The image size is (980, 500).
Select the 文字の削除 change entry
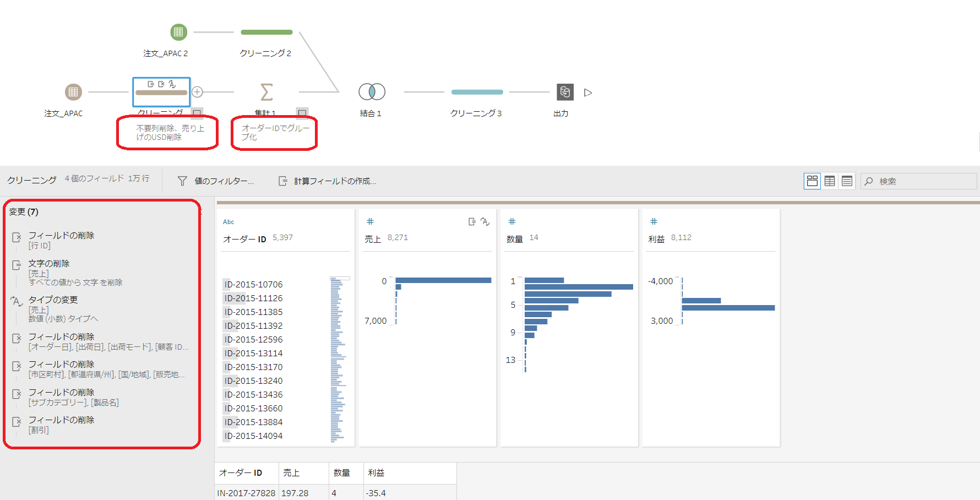(49, 263)
